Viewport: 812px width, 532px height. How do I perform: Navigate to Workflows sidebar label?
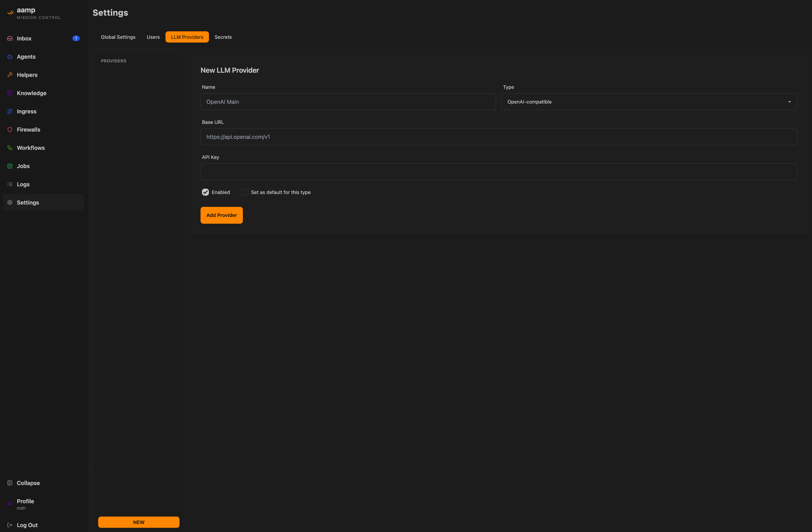(31, 148)
